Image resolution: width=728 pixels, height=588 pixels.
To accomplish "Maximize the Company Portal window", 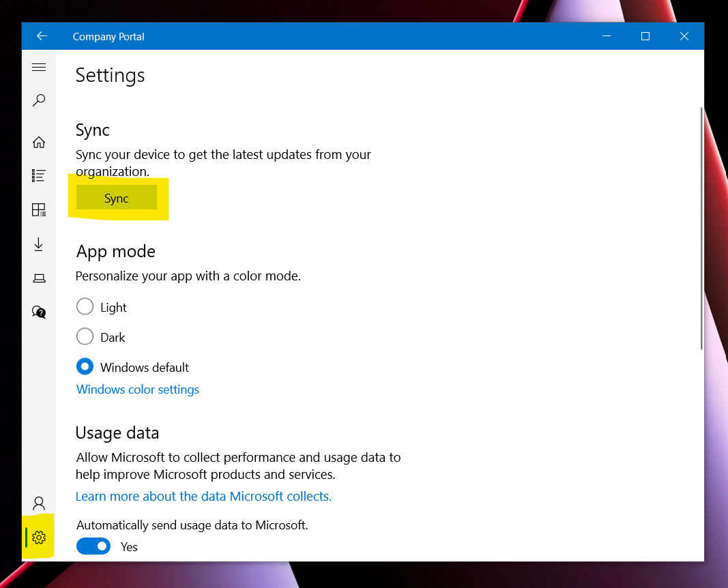I will tap(645, 36).
